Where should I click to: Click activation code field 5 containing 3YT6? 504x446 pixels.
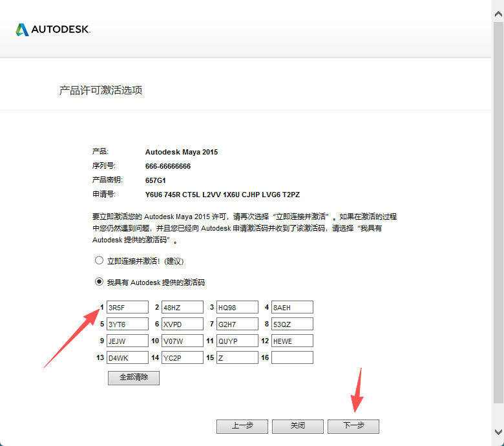point(127,324)
